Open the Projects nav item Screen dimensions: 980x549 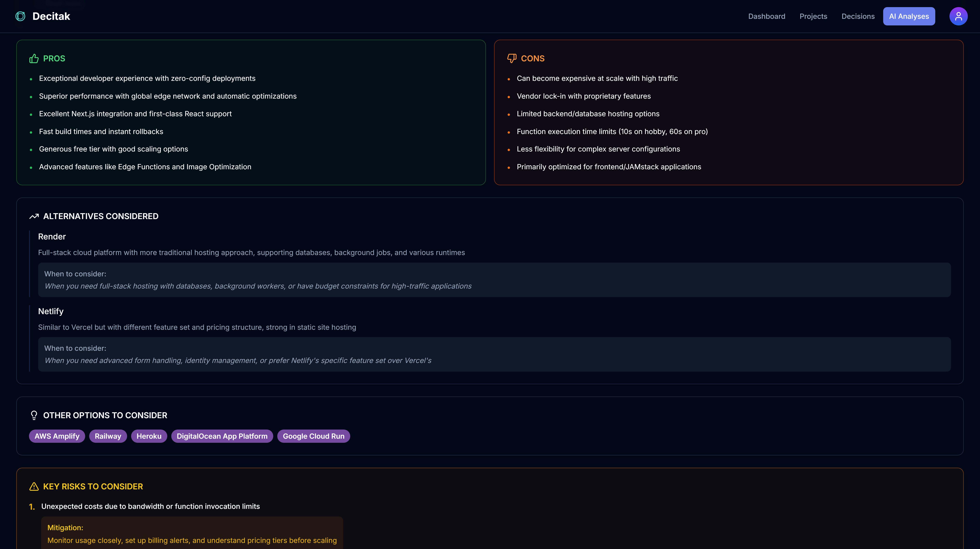click(x=813, y=16)
